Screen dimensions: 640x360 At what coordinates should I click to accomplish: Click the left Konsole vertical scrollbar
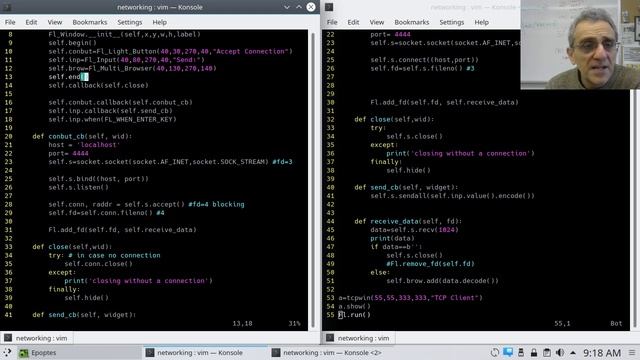(x=313, y=180)
